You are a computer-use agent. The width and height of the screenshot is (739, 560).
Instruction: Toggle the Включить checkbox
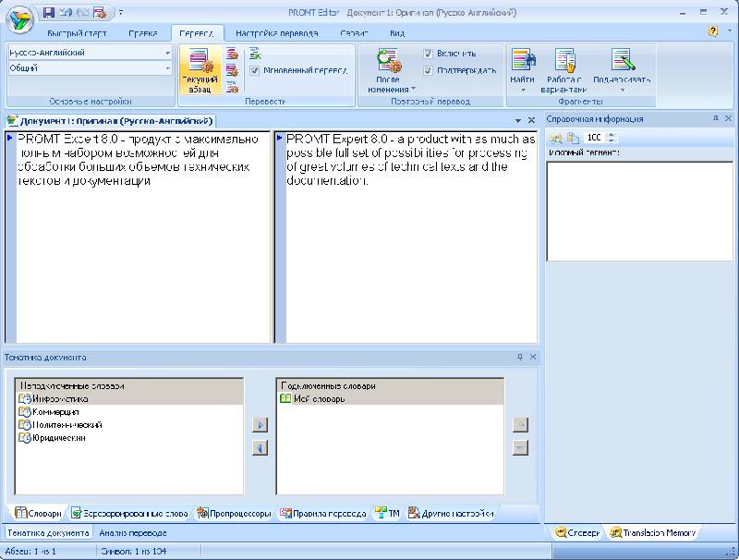pos(428,54)
